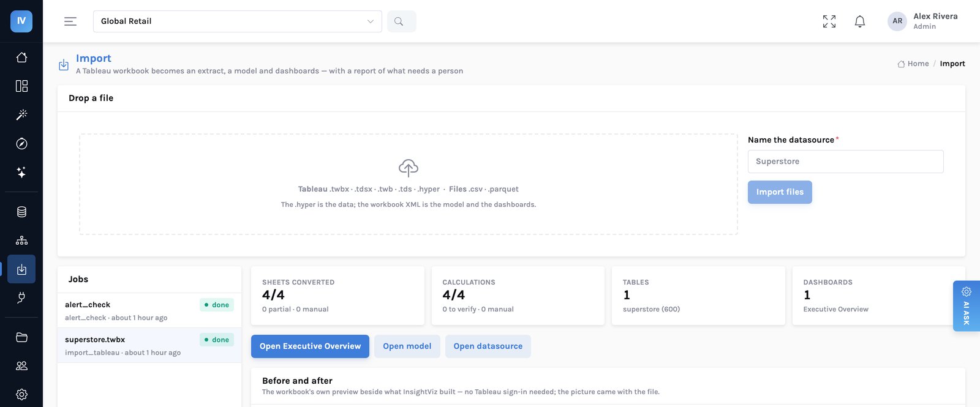This screenshot has height=407, width=980.
Task: Click the Superstore datasource name field
Action: point(845,162)
